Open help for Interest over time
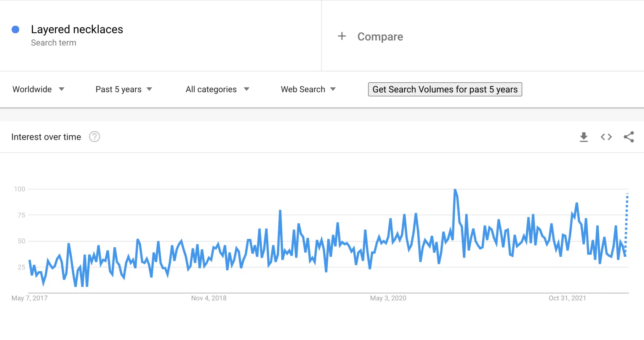 (94, 137)
